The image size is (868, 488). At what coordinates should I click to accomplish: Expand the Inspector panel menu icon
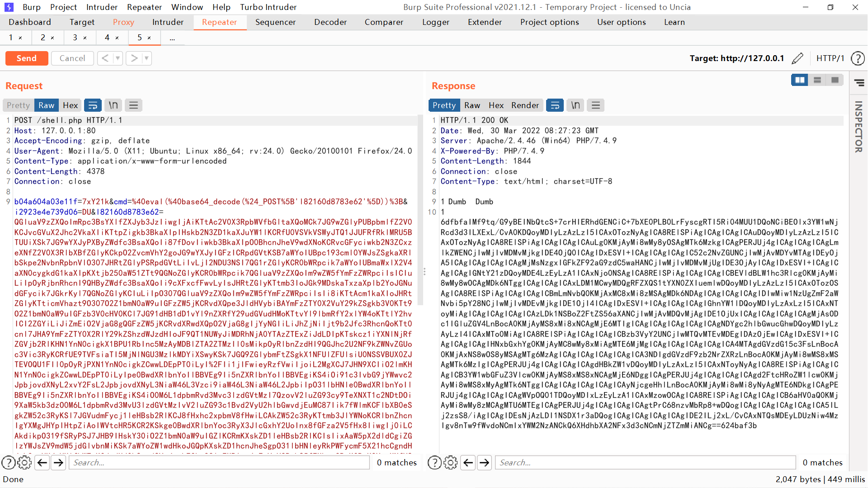pyautogui.click(x=859, y=83)
